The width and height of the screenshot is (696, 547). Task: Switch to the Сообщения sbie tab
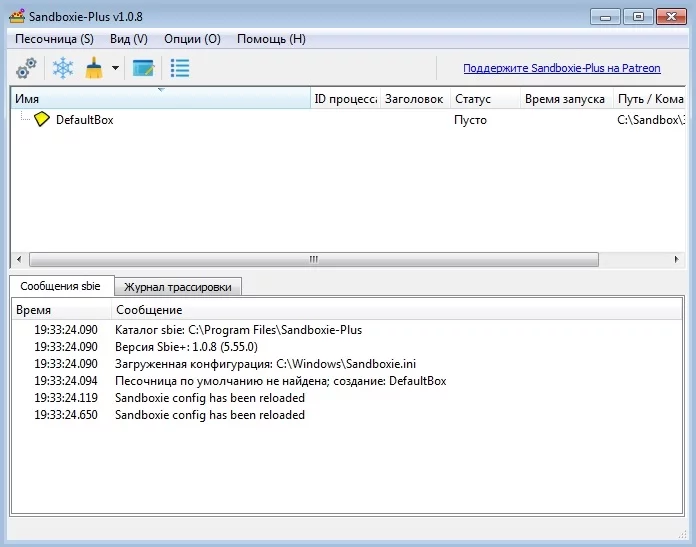coord(60,286)
